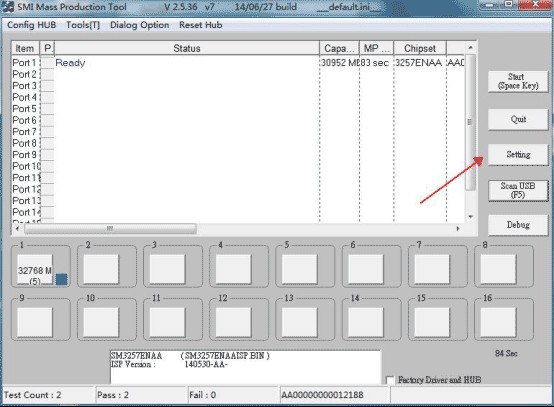Click the slot 1 box showing 32768 M
Viewport: 554px width, 407px height.
pyautogui.click(x=35, y=269)
